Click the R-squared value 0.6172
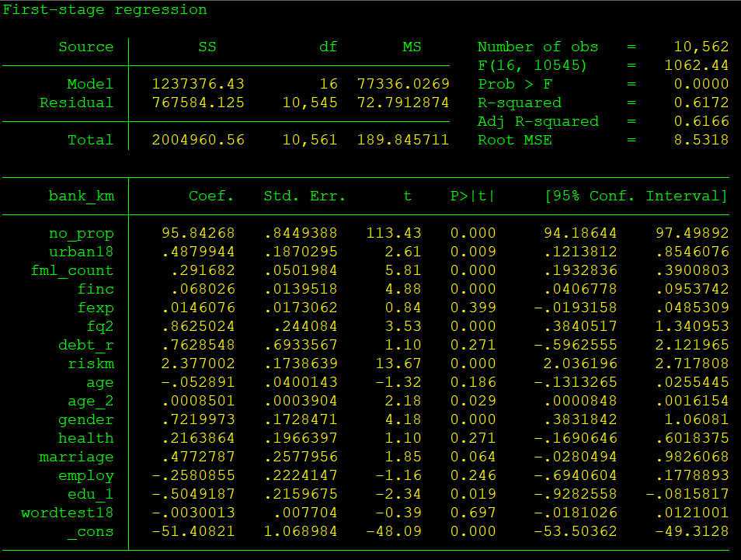The height and width of the screenshot is (560, 741). 701,103
